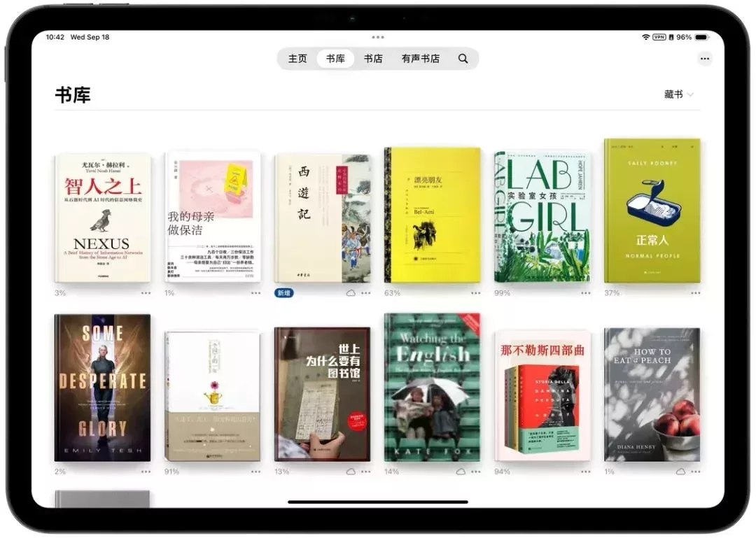
Task: Tap the home indicator bar at bottom
Action: [x=378, y=502]
